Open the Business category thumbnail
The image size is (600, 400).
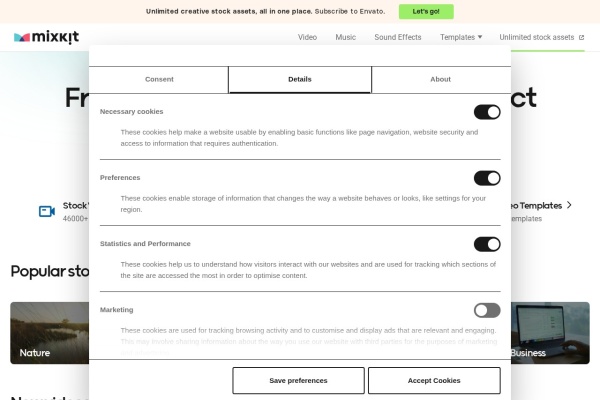pos(550,333)
